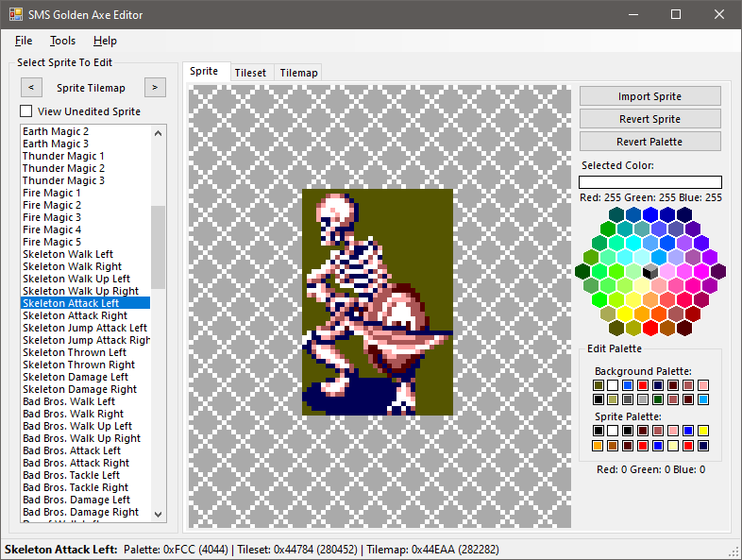Screen dimensions: 742x560
Task: Click the Revert Palette button
Action: coord(650,142)
